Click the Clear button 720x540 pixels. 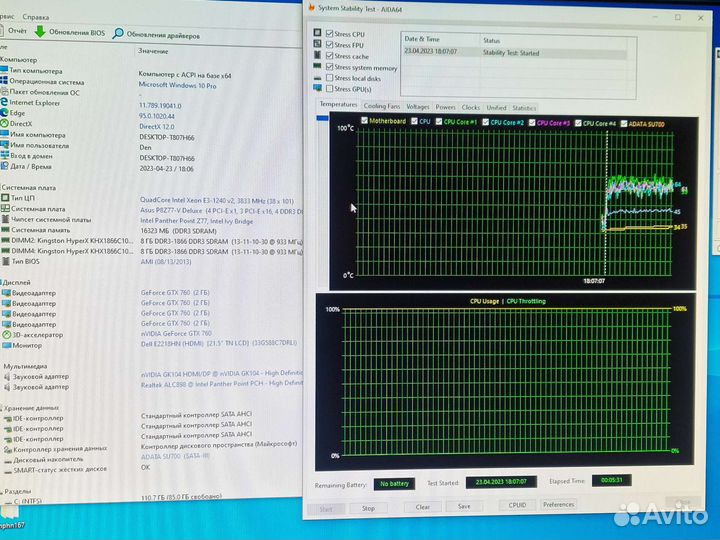tap(422, 507)
